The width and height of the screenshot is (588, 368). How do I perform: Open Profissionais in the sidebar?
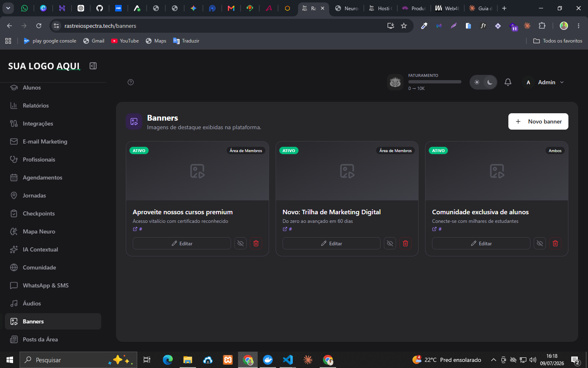(53, 159)
